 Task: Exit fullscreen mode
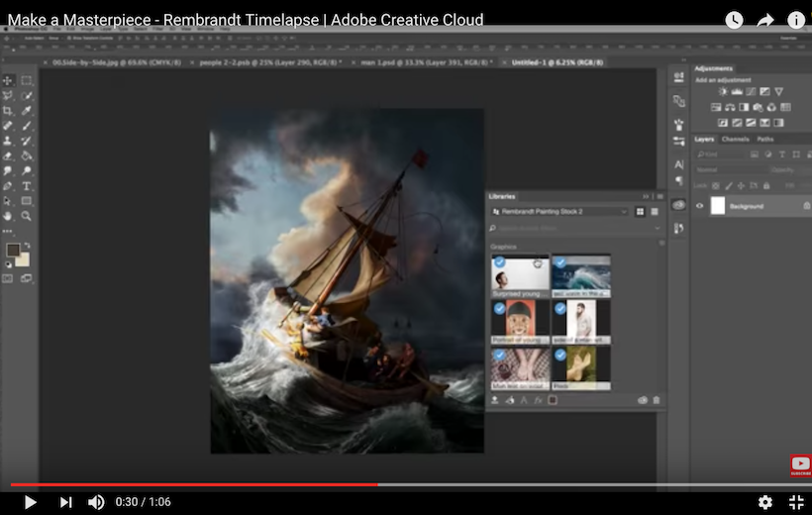(x=796, y=502)
